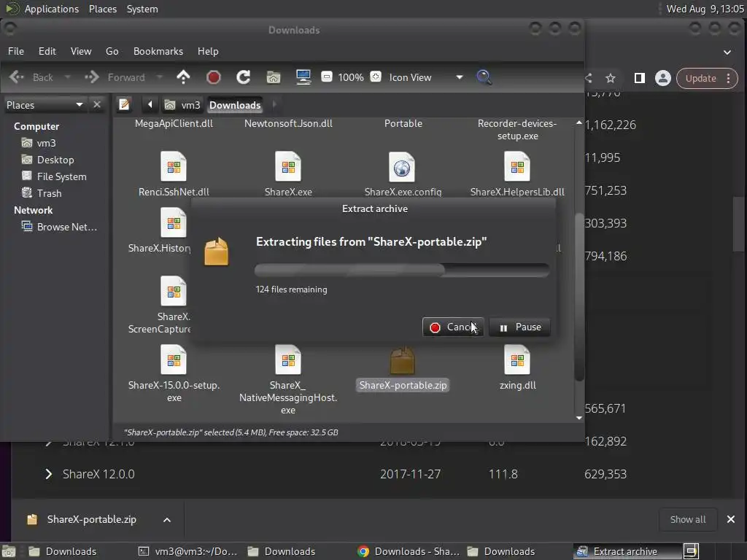Click the Back navigation button
This screenshot has width=747, height=560.
(x=31, y=77)
